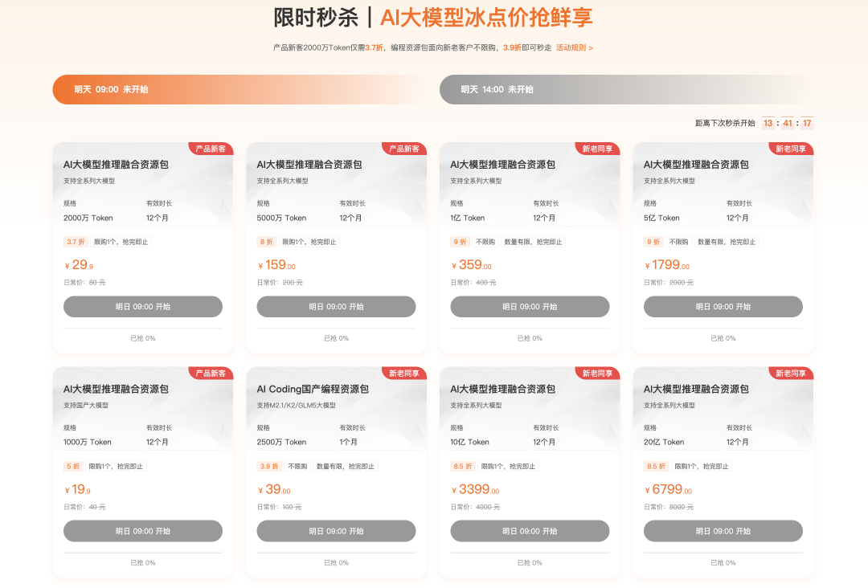This screenshot has width=868, height=588.
Task: Click the 新老同享 badge on 20亿 Token card
Action: tap(791, 374)
